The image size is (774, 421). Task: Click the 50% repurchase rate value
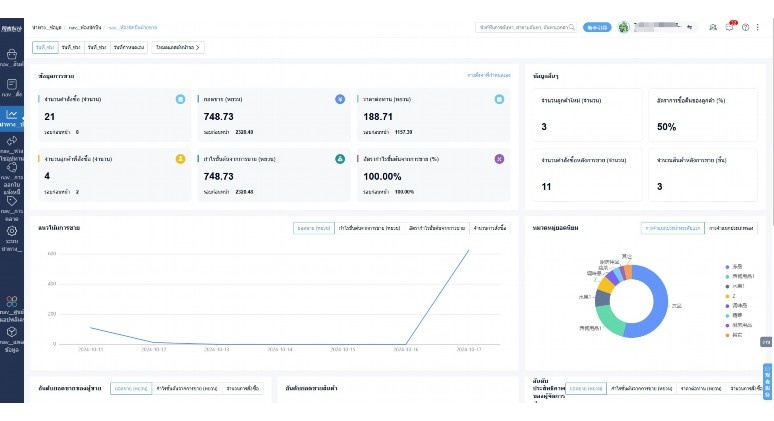click(666, 127)
